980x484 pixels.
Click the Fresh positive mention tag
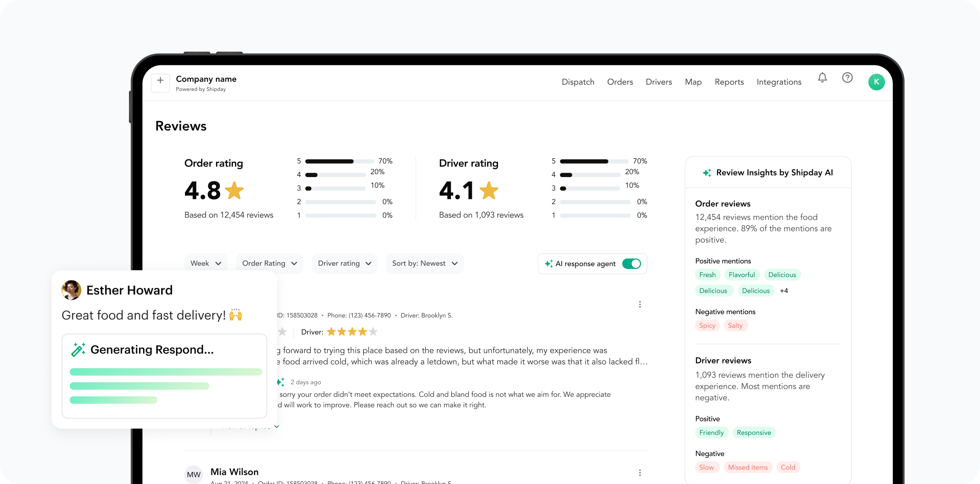[707, 275]
